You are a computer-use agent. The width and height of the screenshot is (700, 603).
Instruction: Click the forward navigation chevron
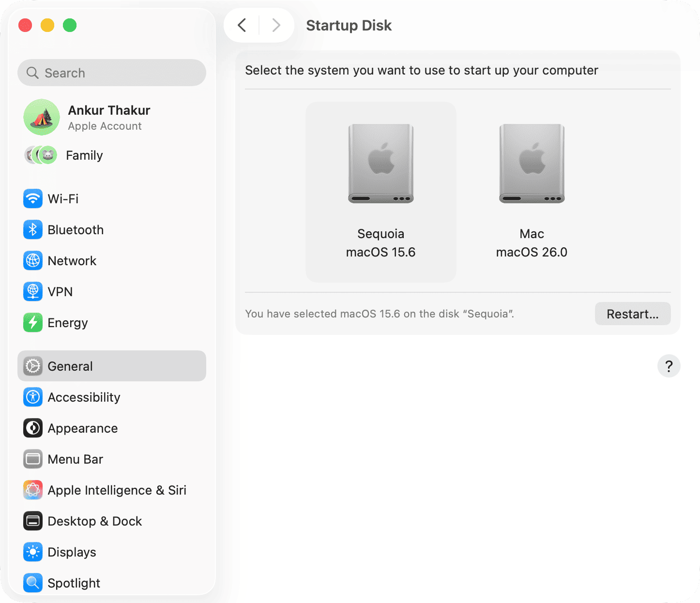[x=276, y=25]
